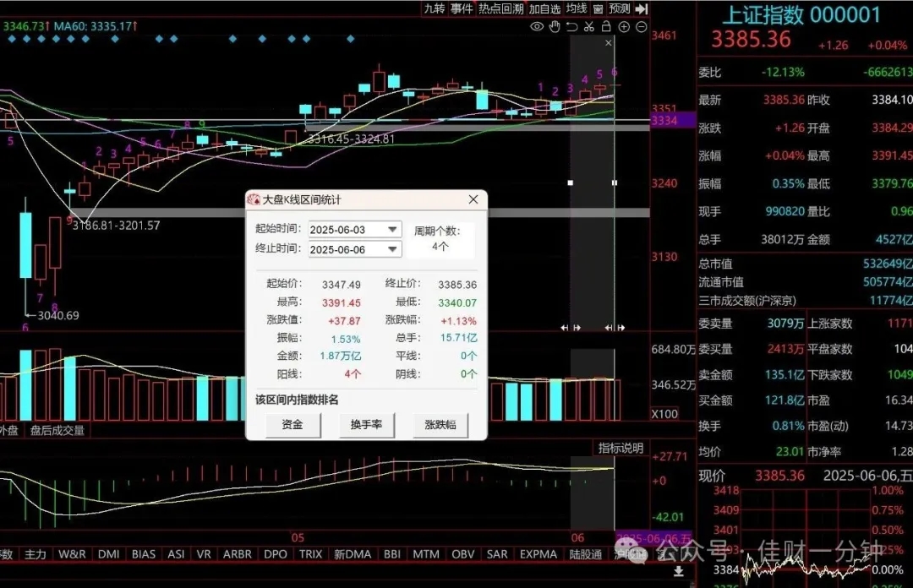Click the 指标说明 indicator help button

click(x=621, y=448)
